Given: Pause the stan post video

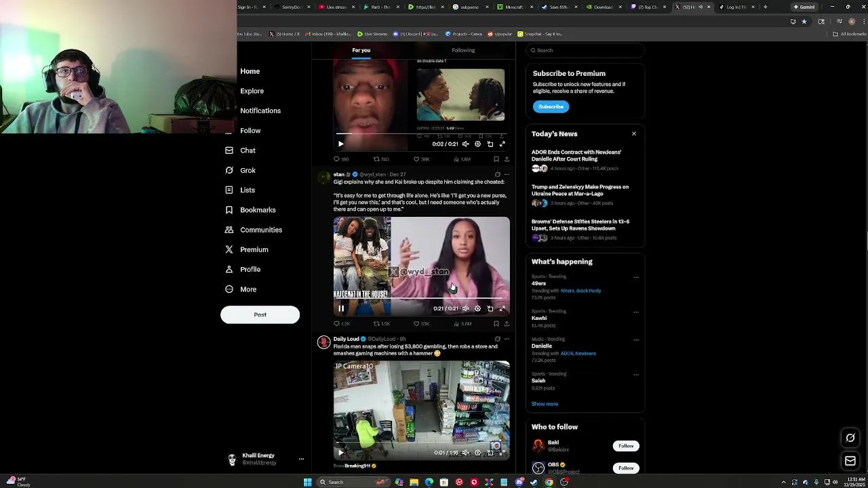Looking at the screenshot, I should pos(341,308).
